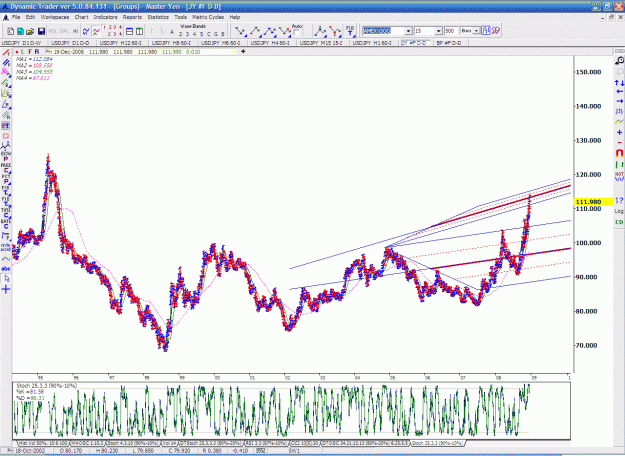Select the second up-swing pattern tool
625x456 pixels.
point(255,31)
